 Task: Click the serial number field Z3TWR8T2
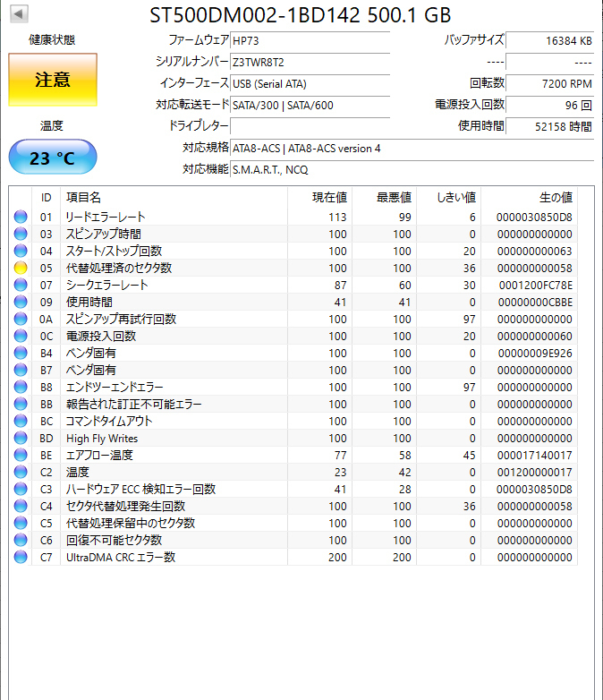tap(310, 62)
